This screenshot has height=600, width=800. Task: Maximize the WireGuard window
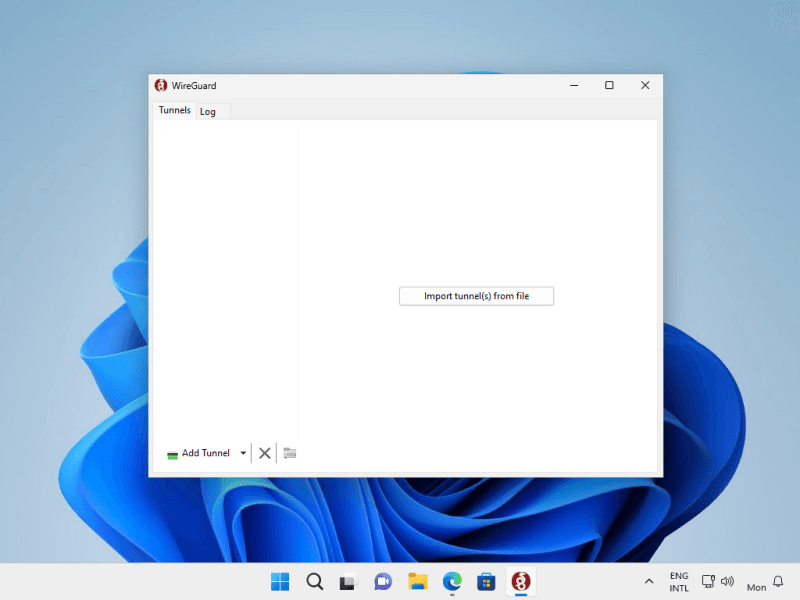coord(609,86)
